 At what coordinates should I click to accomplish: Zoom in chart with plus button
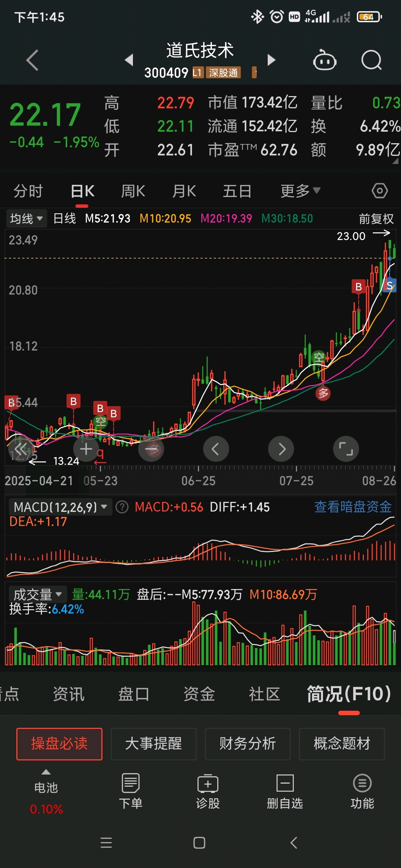[86, 449]
